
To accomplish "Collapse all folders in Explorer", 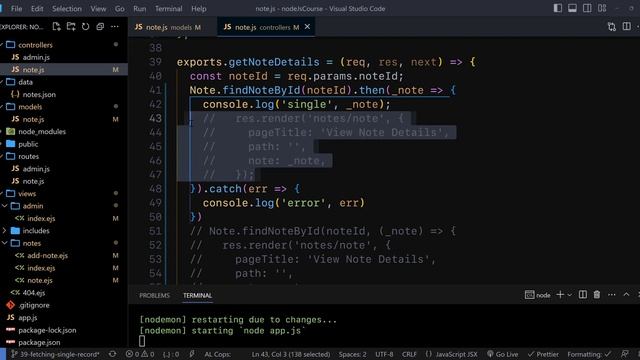I will (x=100, y=27).
